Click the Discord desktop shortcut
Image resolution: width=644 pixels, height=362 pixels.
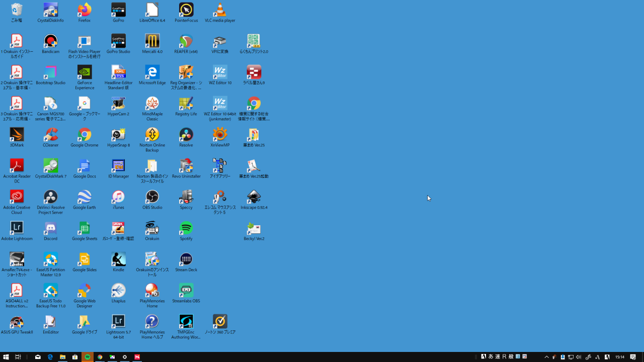pyautogui.click(x=50, y=228)
